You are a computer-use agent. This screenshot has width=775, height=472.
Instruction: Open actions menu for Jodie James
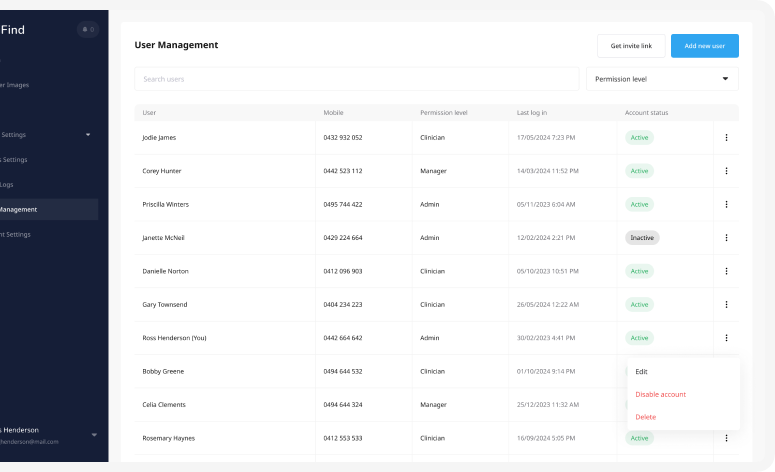pyautogui.click(x=726, y=137)
